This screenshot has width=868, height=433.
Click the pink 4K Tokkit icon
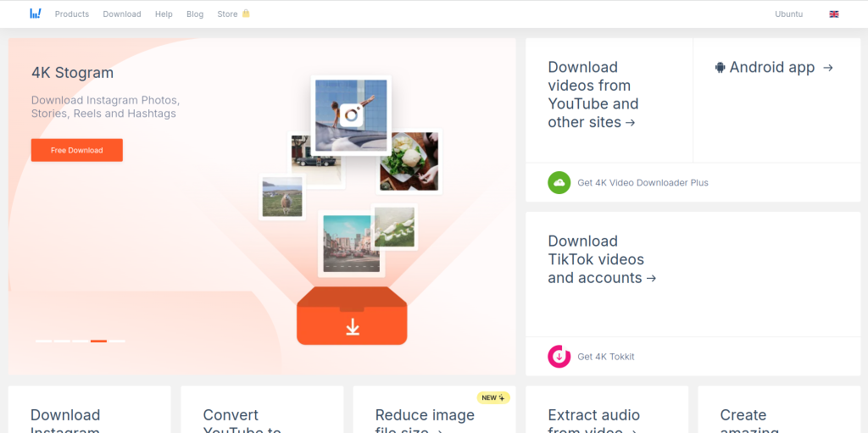[559, 357]
